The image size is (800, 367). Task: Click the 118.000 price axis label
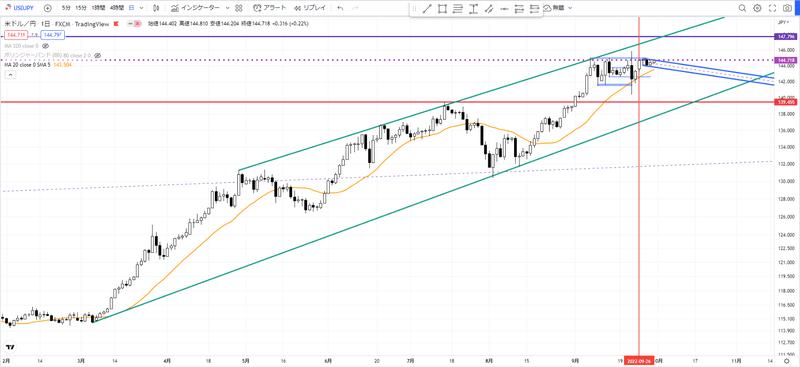point(786,290)
